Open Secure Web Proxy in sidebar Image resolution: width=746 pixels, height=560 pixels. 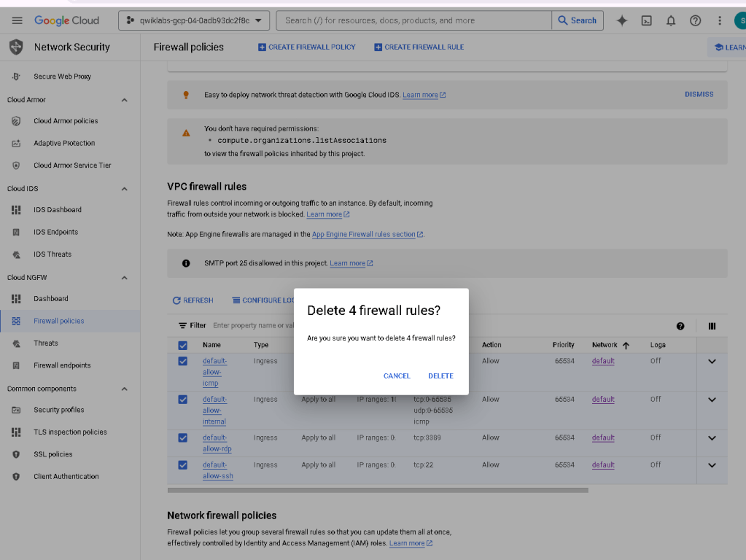point(62,76)
